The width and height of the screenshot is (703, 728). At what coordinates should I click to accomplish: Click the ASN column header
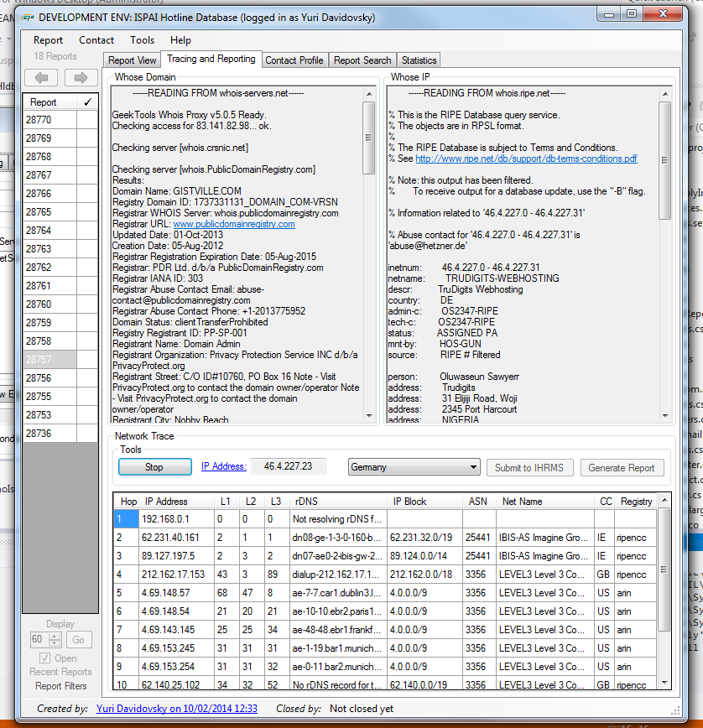click(x=479, y=502)
